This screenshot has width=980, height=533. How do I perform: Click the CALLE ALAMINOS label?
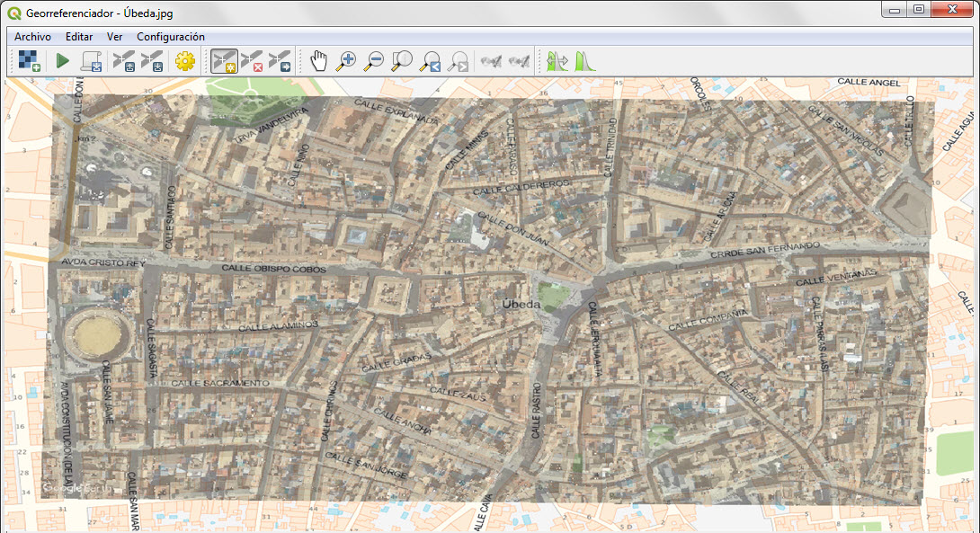(x=278, y=325)
